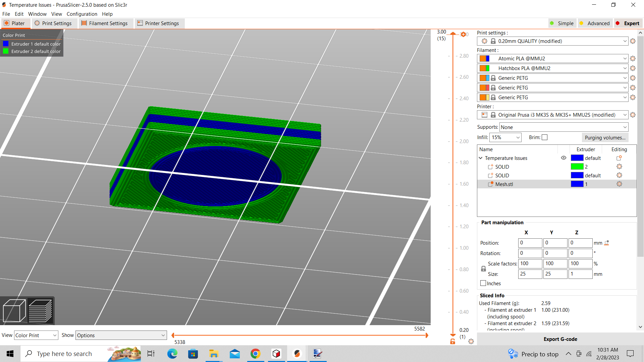This screenshot has height=362, width=644.
Task: Open the Configuration menu
Action: [x=82, y=14]
